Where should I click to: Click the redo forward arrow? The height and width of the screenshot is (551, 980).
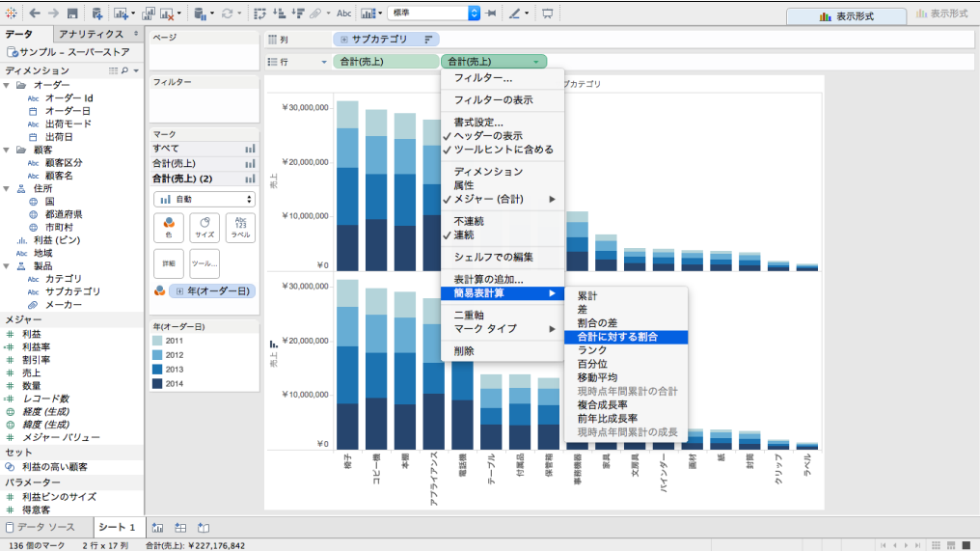(x=54, y=14)
